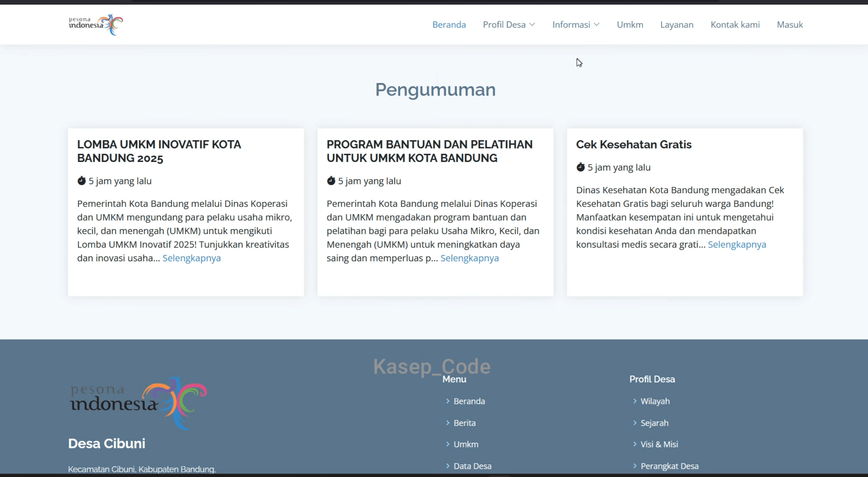Click the footer Menu column heading

tap(454, 379)
